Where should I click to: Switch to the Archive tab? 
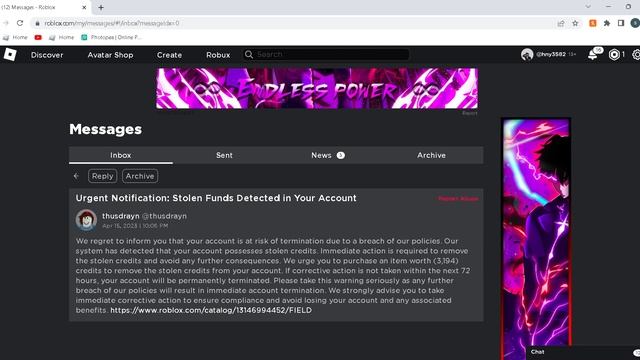click(431, 155)
